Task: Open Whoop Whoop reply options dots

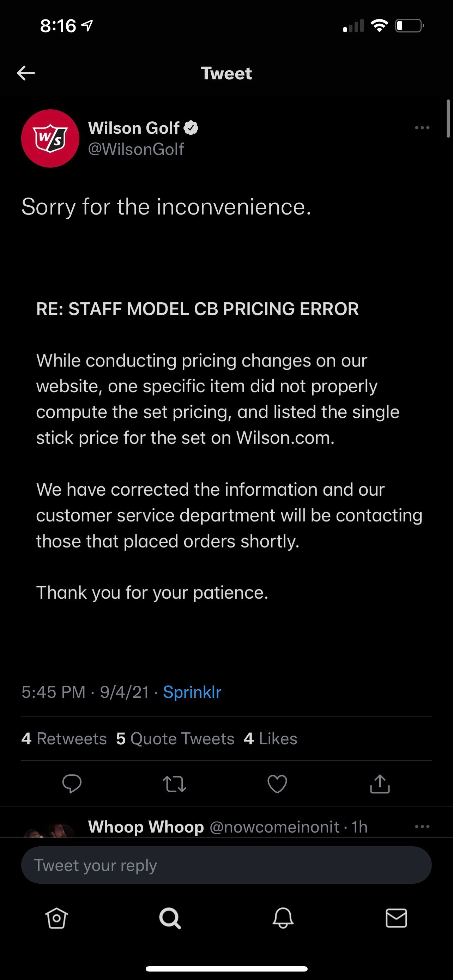Action: pos(422,827)
